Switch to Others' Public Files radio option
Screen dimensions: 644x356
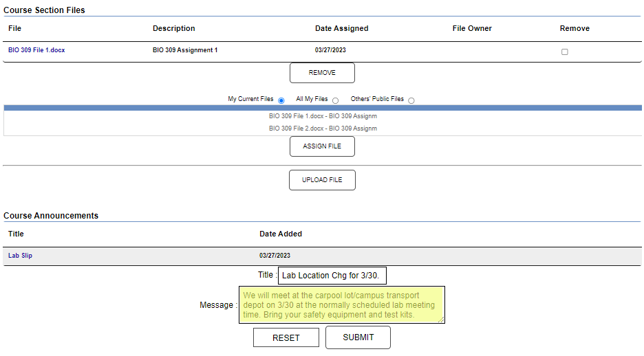coord(411,100)
